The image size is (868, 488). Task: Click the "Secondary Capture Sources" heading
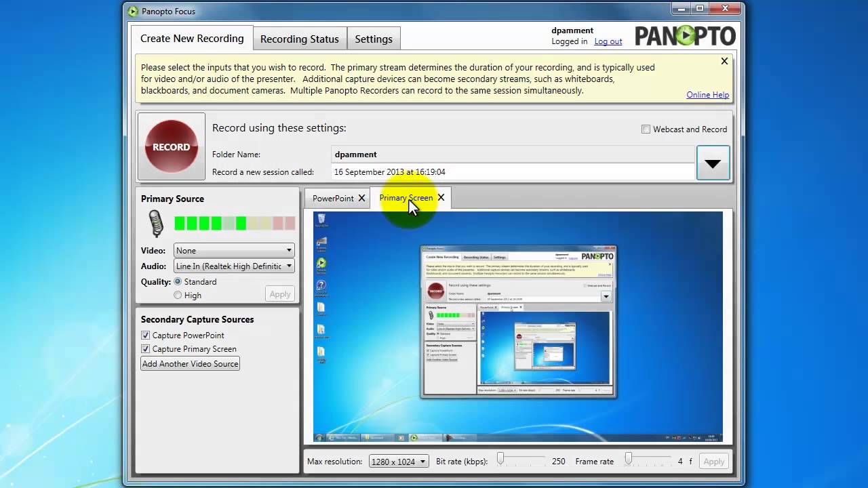coord(197,319)
